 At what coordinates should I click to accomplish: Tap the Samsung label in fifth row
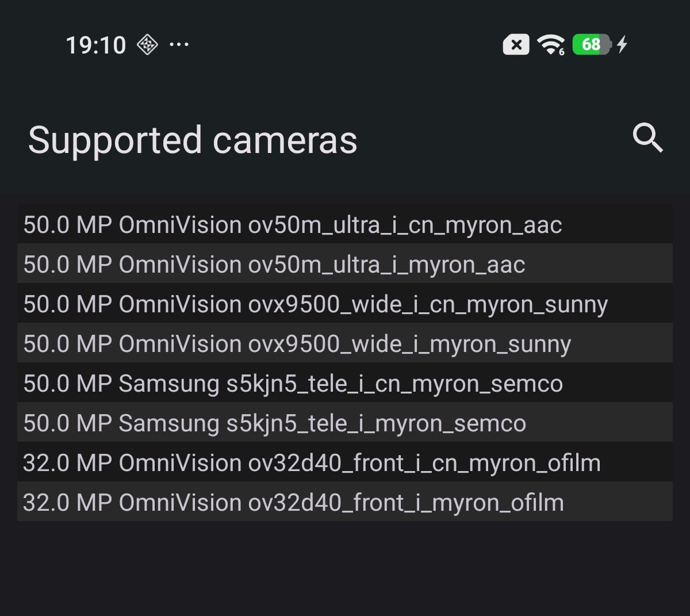(x=169, y=384)
